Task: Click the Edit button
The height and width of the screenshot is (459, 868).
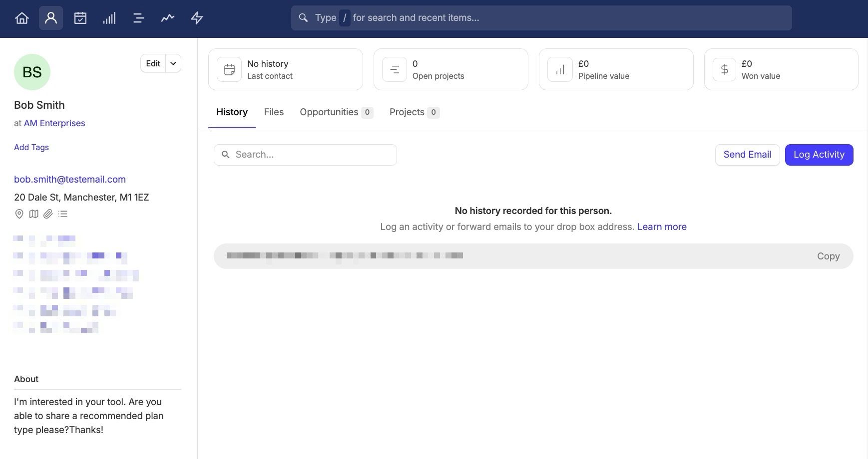Action: tap(153, 63)
